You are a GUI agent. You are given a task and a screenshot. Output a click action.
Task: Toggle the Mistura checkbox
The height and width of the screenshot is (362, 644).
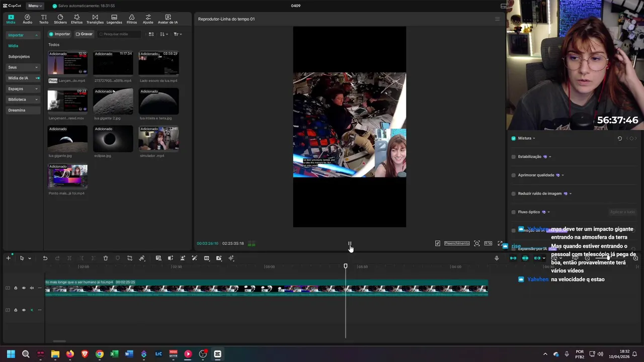pos(513,138)
